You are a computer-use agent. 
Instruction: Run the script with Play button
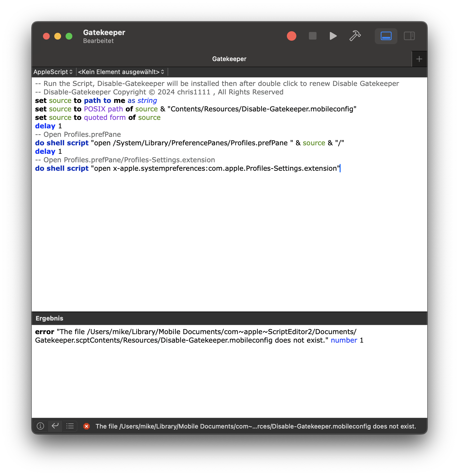tap(333, 36)
